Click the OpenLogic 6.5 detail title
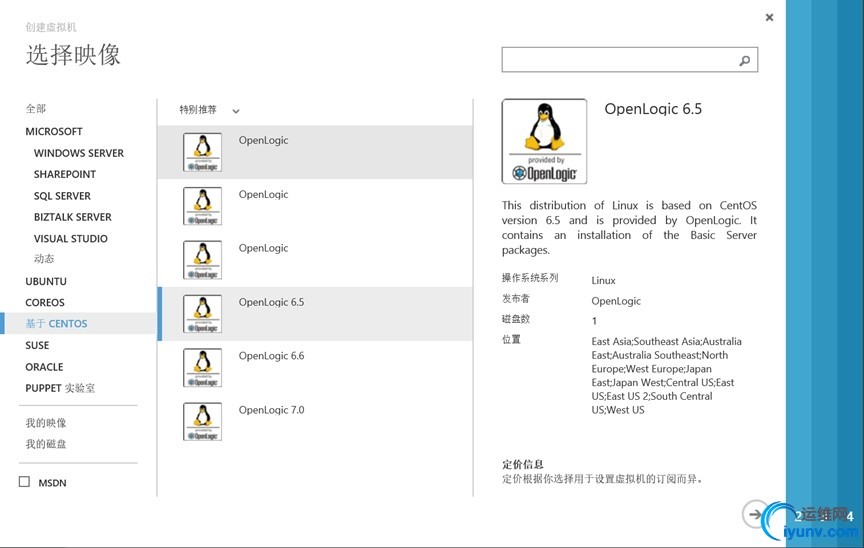This screenshot has height=548, width=864. [653, 109]
